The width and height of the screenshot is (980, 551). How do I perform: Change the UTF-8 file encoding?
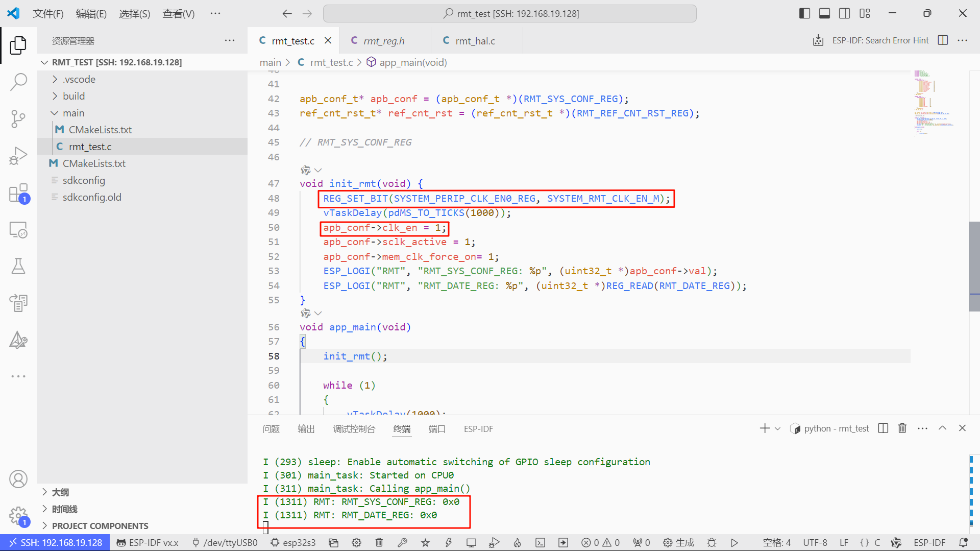click(x=815, y=542)
